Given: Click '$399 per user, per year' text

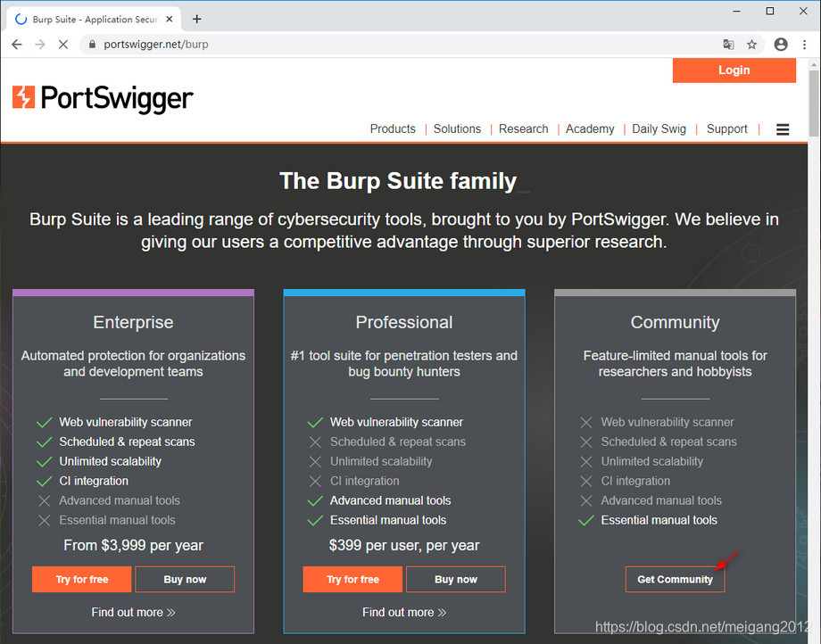Looking at the screenshot, I should click(x=403, y=545).
